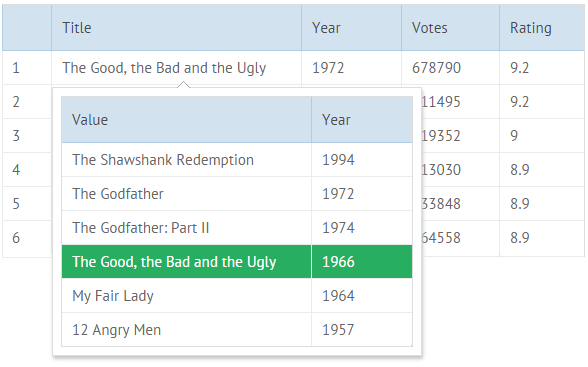Pick The Godfather: Part II entry
This screenshot has height=367, width=588.
pos(237,228)
